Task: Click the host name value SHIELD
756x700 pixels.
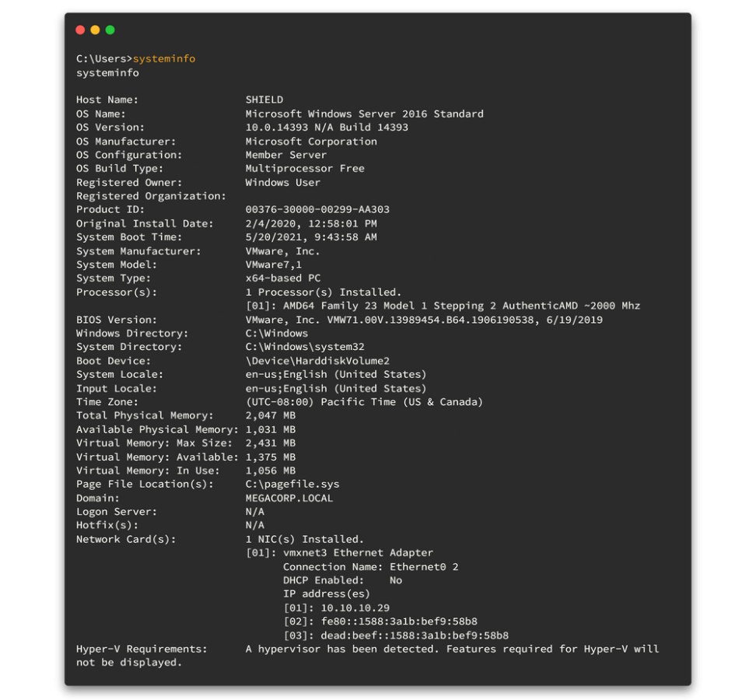Action: point(264,100)
